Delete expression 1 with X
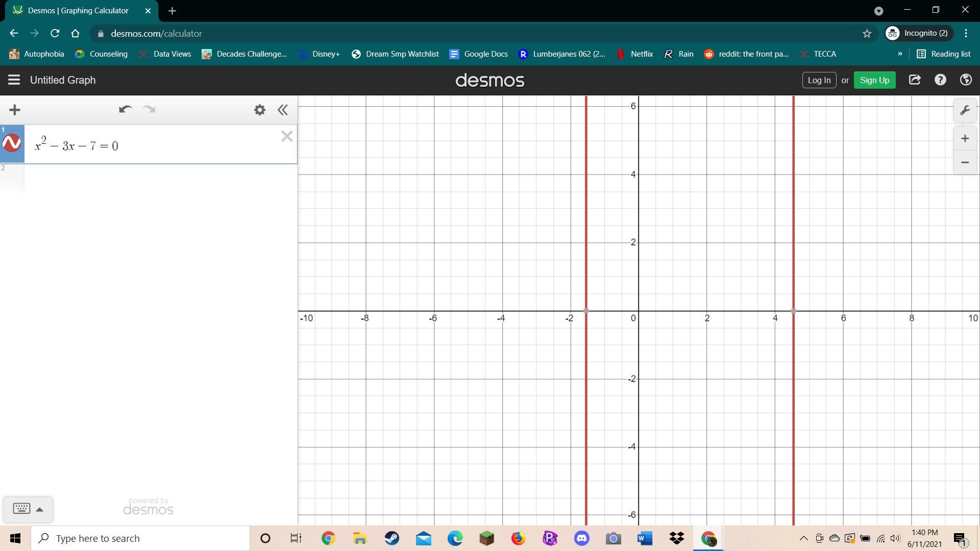The height and width of the screenshot is (551, 980). tap(287, 136)
